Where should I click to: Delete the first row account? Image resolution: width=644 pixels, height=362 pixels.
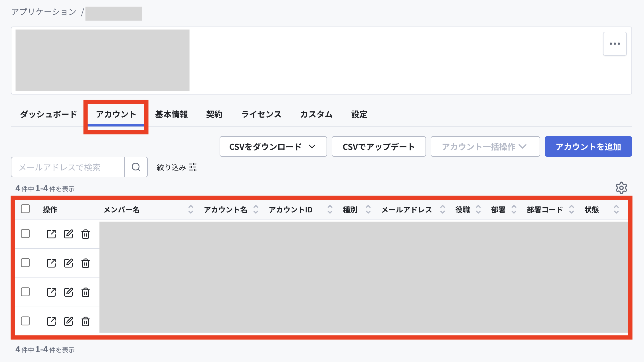86,234
